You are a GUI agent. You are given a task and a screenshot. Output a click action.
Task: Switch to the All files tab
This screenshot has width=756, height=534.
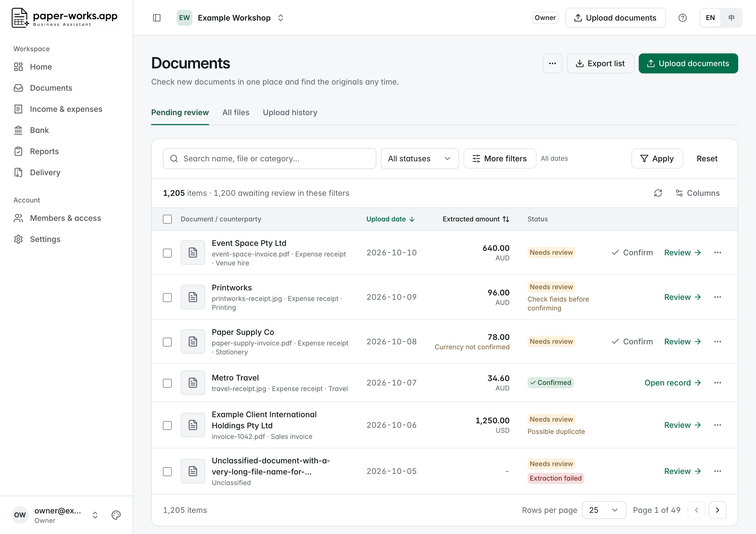pyautogui.click(x=236, y=113)
